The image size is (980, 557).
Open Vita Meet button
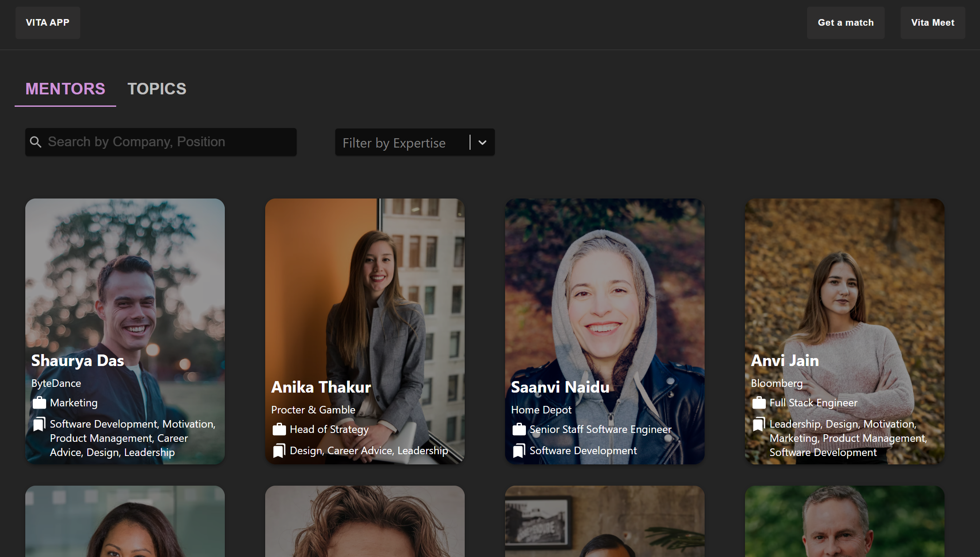[x=932, y=23]
